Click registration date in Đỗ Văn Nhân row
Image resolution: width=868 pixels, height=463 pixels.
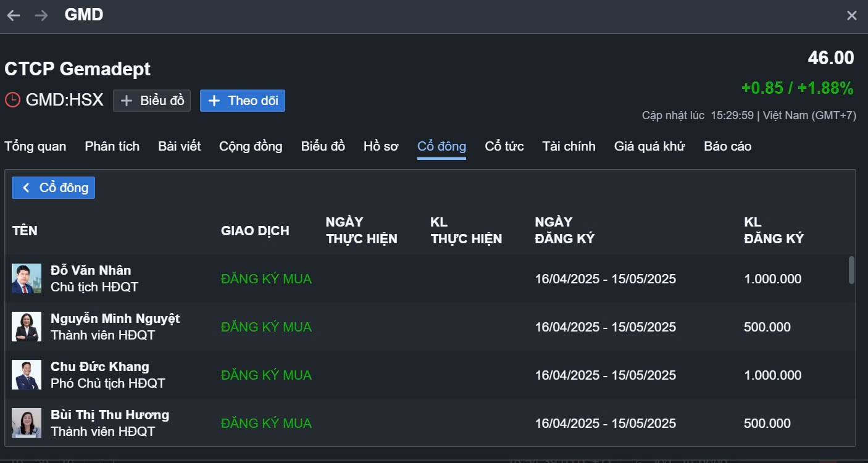606,279
